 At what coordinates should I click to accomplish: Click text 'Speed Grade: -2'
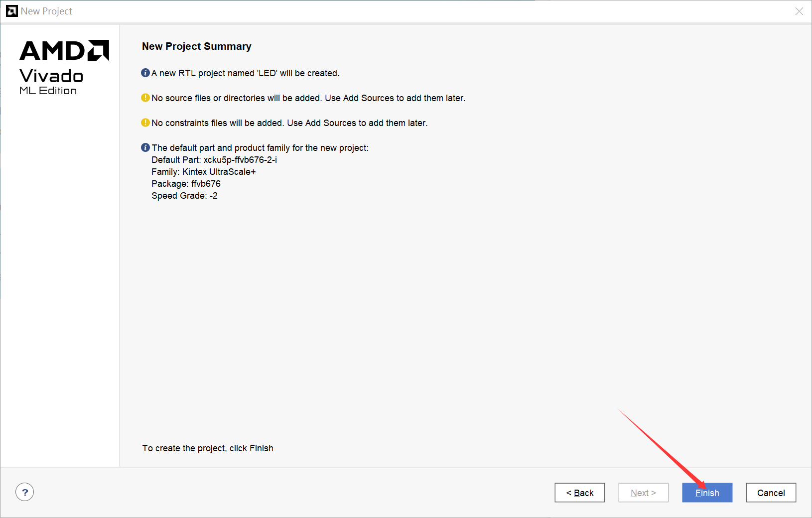[x=184, y=196]
